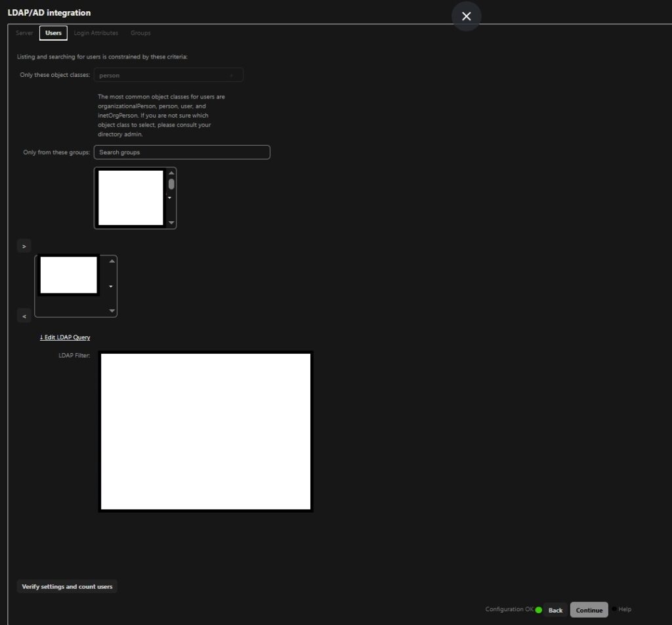
Task: Open the Help link
Action: pos(625,609)
